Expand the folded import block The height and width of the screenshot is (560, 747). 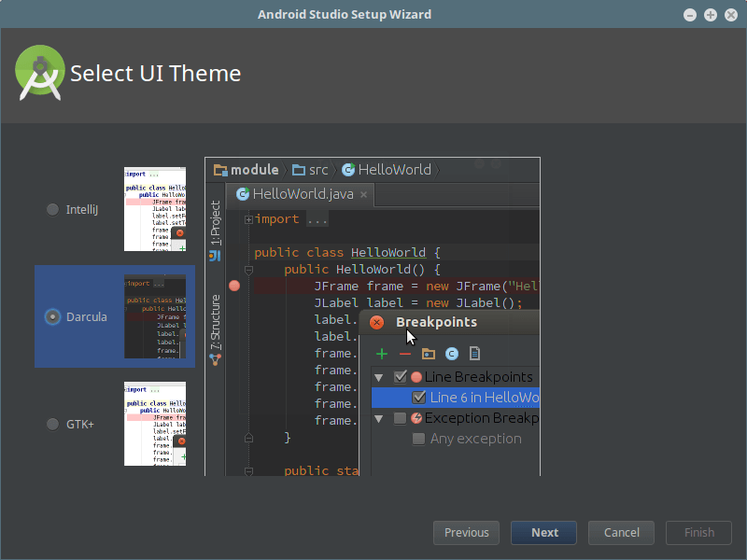tap(248, 219)
